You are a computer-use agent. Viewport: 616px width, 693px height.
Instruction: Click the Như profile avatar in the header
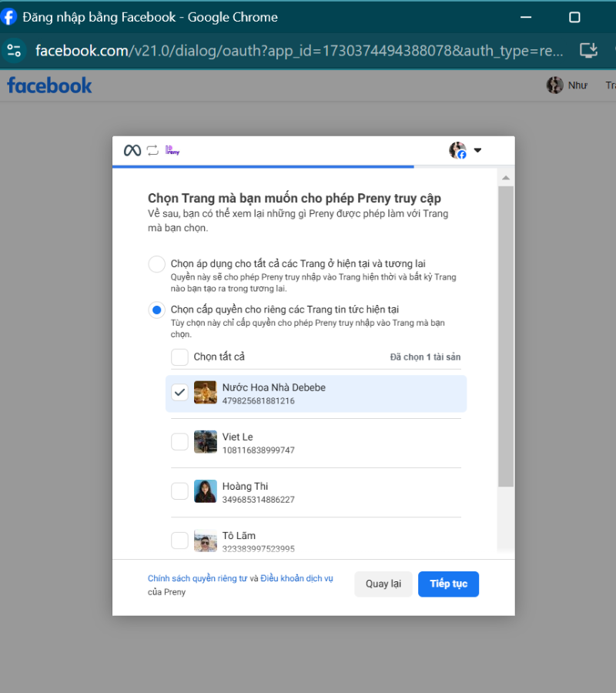pos(554,85)
